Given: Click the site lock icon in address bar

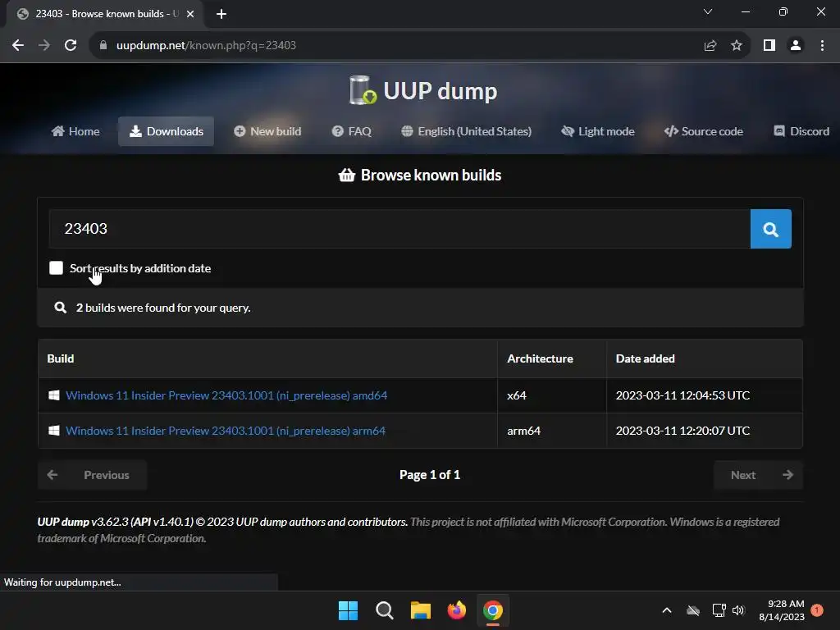Looking at the screenshot, I should 103,45.
